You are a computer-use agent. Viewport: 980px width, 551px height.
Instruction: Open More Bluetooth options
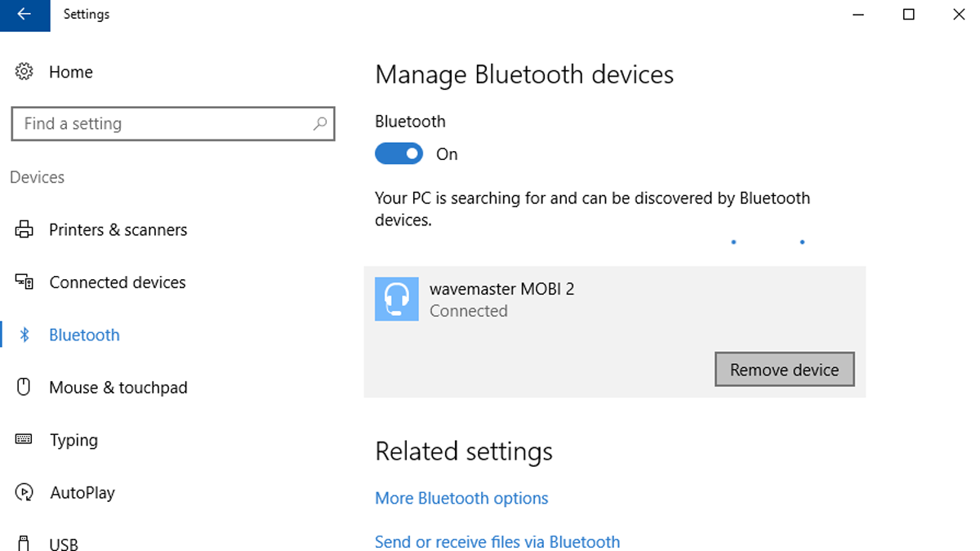[x=461, y=498]
